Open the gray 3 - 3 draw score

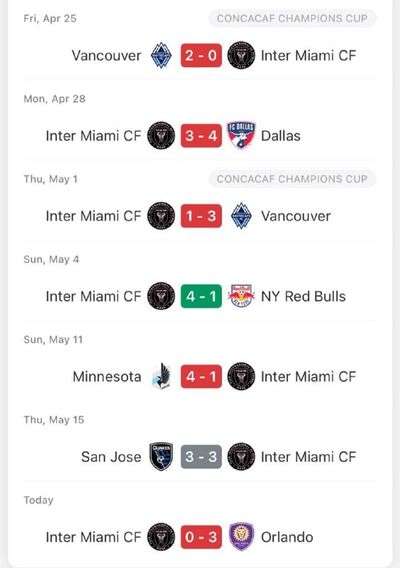(201, 456)
